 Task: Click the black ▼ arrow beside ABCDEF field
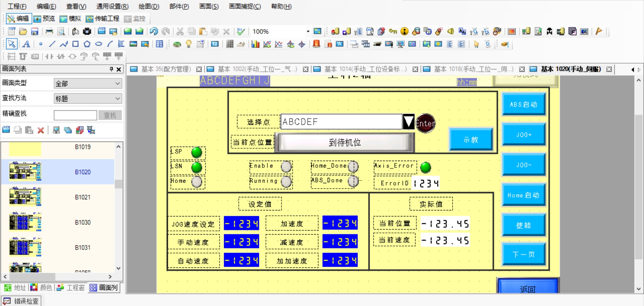pos(409,122)
